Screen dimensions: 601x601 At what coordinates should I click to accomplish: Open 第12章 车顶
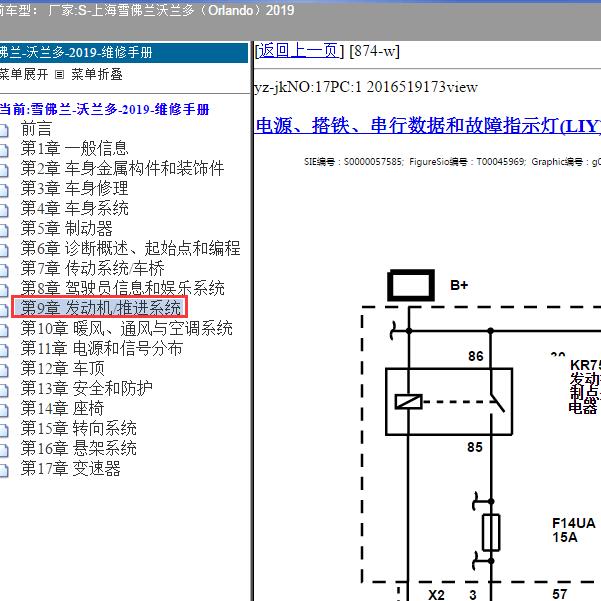(62, 368)
